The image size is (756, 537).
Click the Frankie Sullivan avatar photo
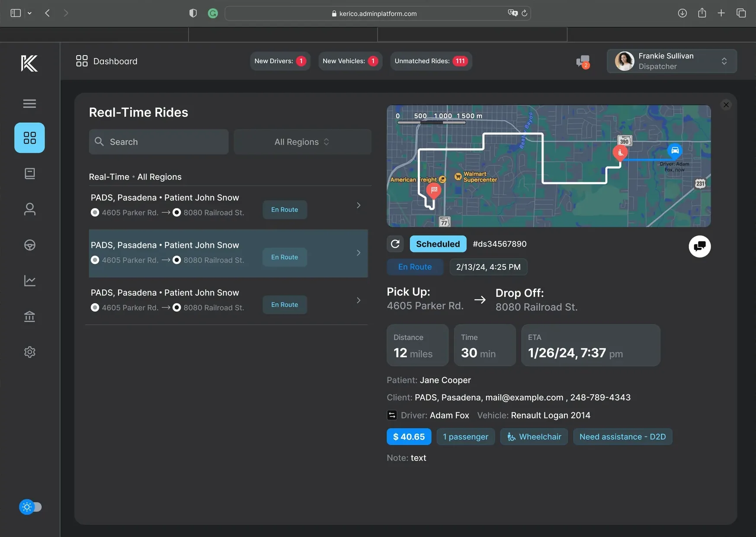(625, 61)
